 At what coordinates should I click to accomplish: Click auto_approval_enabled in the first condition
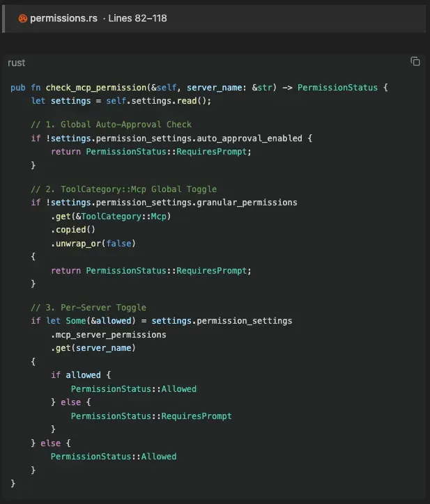pos(249,139)
